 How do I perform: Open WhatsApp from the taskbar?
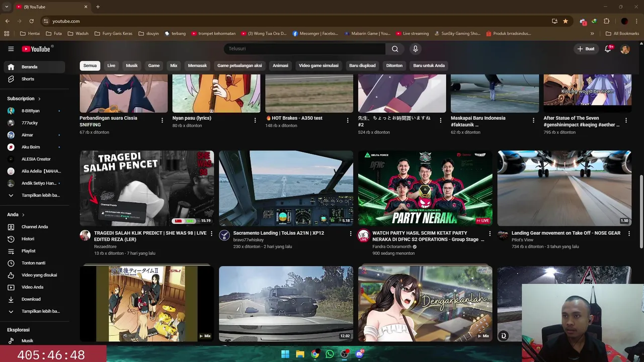(330, 354)
